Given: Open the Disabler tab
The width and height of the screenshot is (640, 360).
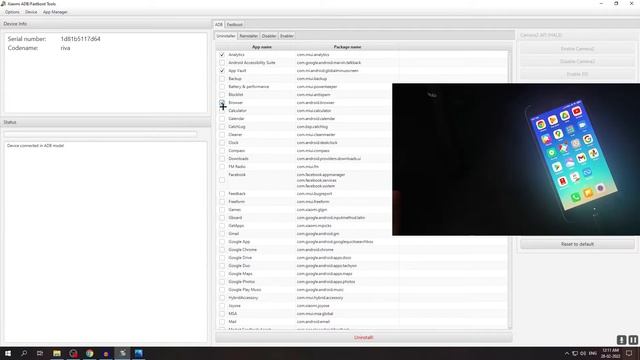Looking at the screenshot, I should (269, 36).
